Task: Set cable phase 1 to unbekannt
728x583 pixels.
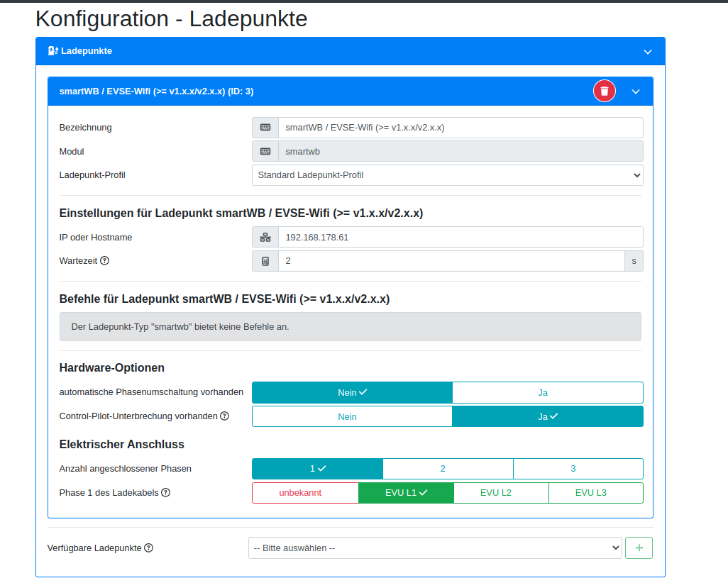Action: coord(306,493)
